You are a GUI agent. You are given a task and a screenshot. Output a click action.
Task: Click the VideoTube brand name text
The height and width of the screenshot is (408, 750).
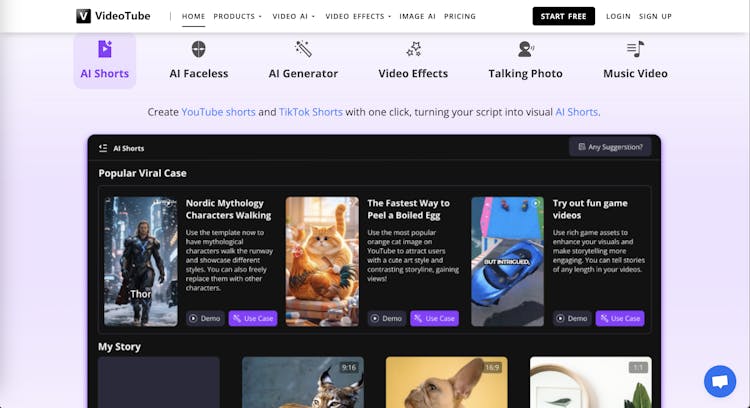click(x=122, y=16)
